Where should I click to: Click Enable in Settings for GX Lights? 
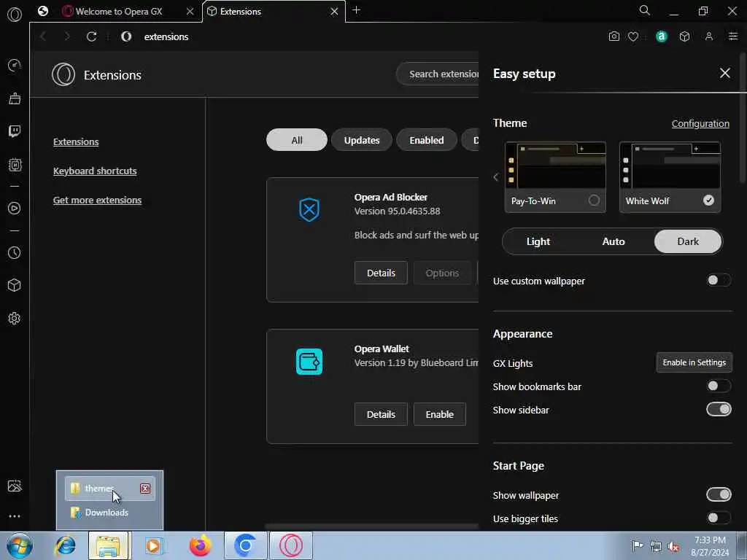pyautogui.click(x=694, y=362)
